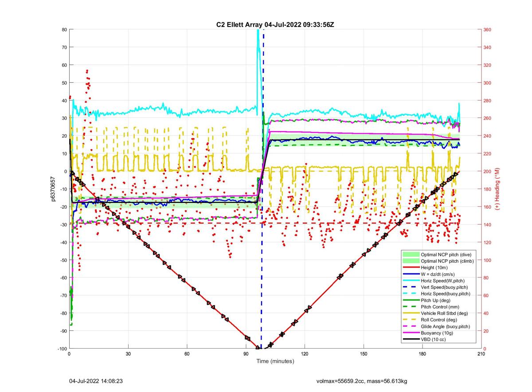Image resolution: width=532 pixels, height=392 pixels.
Task: Click the green dashed line swatch for Pitch Control
Action: pos(411,307)
